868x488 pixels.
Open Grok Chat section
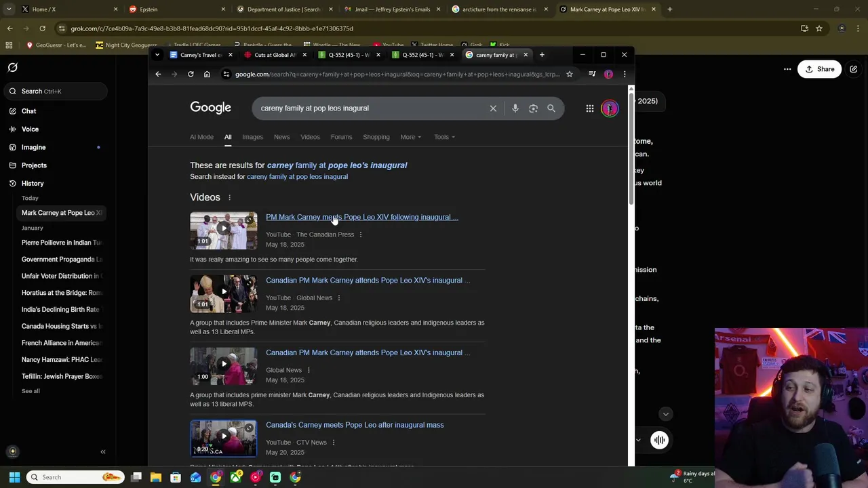[x=28, y=111]
